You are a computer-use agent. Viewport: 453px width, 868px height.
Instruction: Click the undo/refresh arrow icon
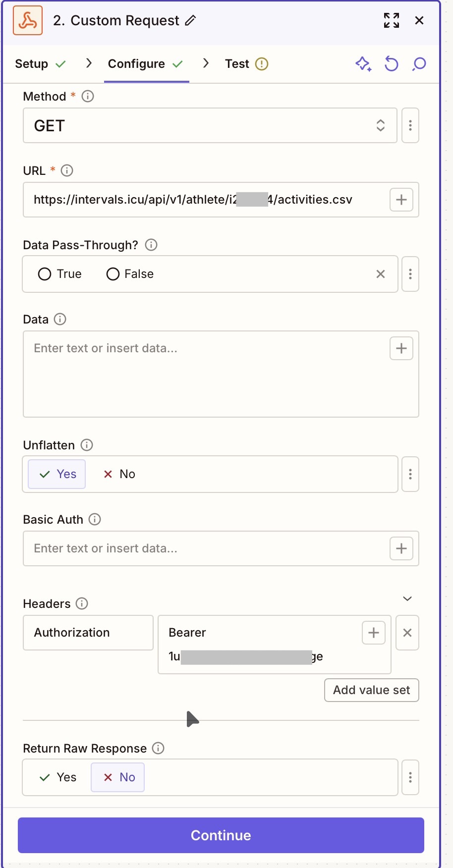[392, 64]
